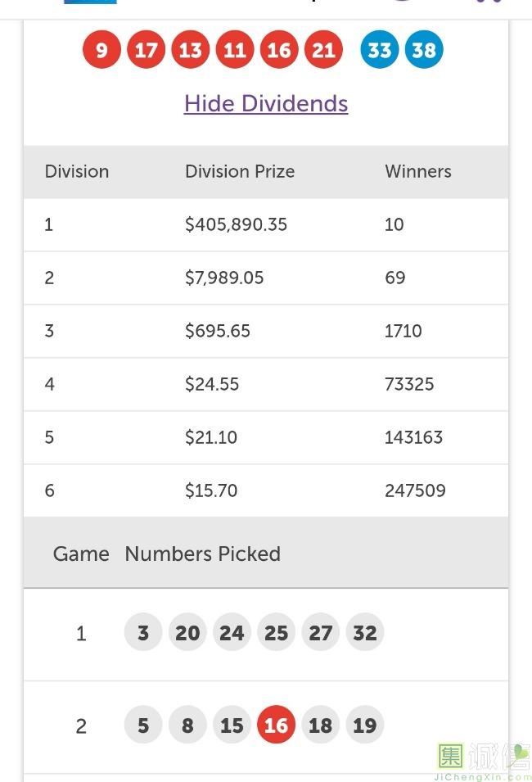Click the Winners column header
The width and height of the screenshot is (532, 782).
point(418,172)
